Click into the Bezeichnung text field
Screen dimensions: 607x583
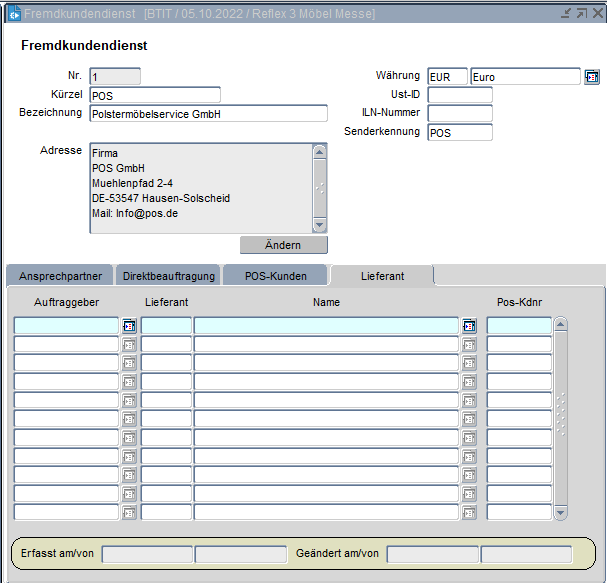coord(208,114)
